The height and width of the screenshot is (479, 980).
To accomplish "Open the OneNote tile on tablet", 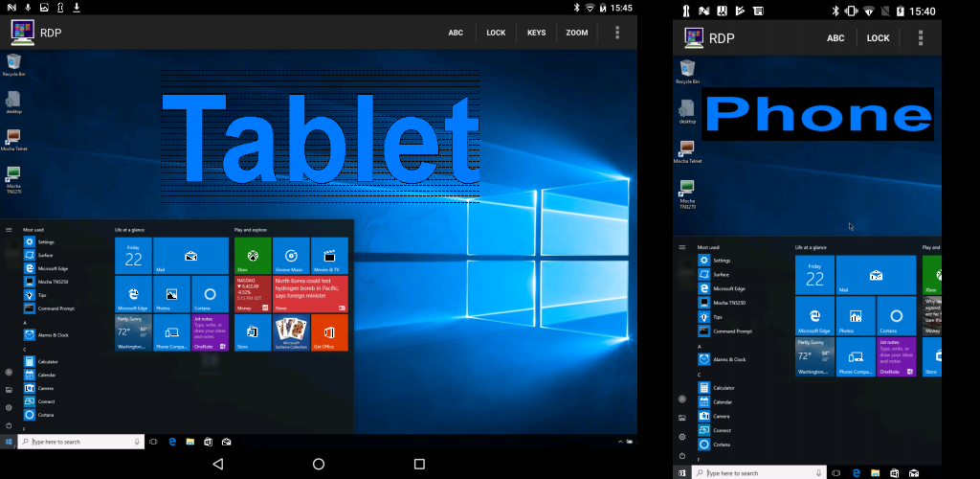I will pyautogui.click(x=210, y=332).
